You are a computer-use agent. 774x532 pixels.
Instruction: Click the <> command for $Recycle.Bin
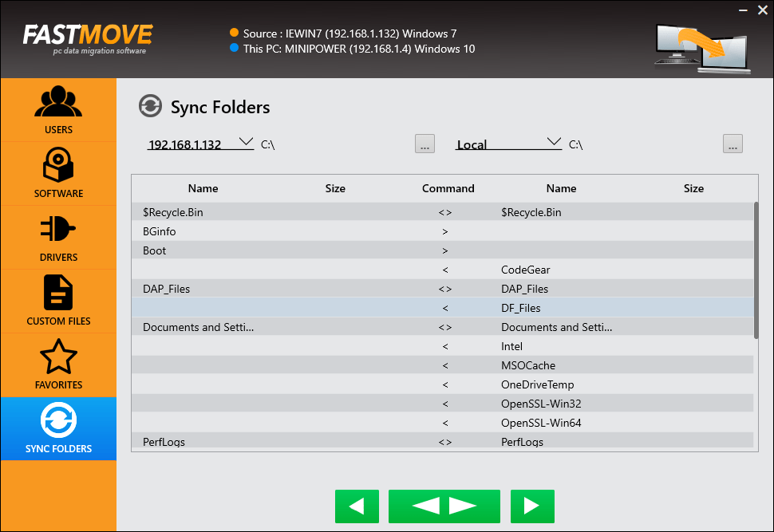445,212
